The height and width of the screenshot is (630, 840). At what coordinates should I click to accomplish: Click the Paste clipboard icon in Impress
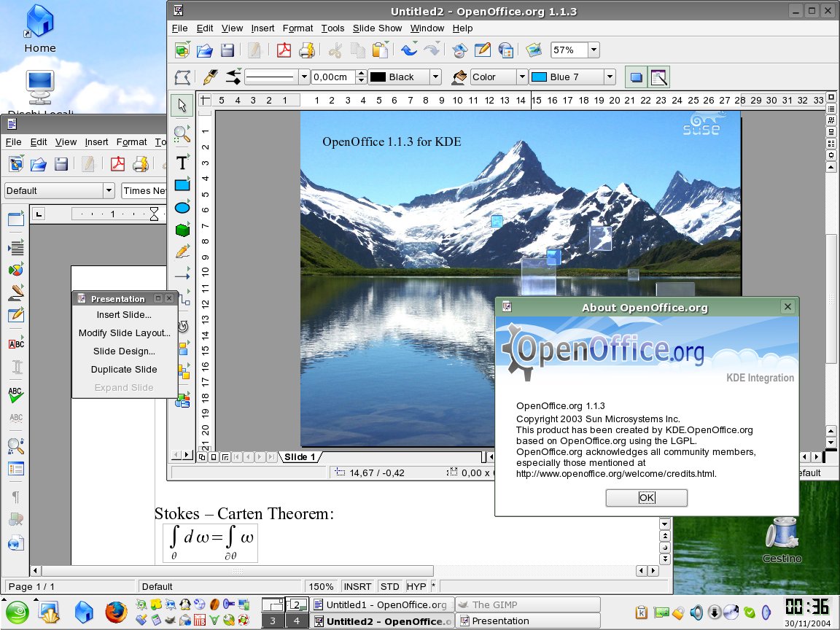[x=380, y=50]
